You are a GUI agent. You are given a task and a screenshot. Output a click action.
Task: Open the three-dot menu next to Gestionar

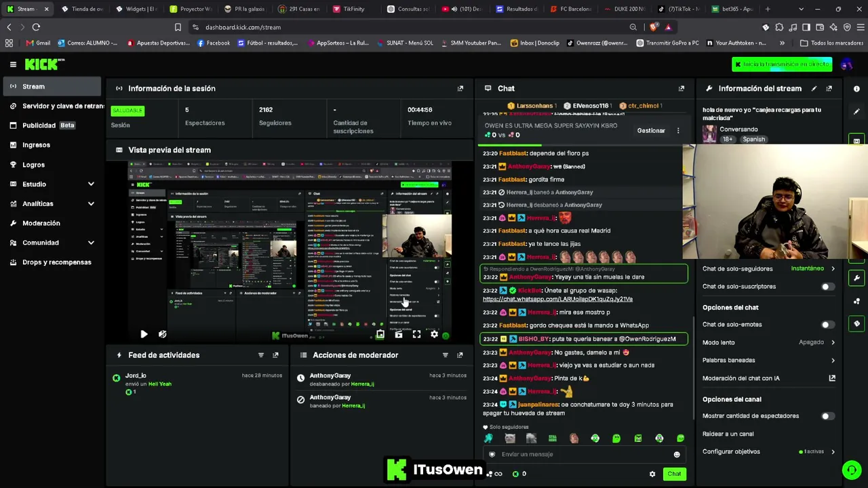(678, 131)
